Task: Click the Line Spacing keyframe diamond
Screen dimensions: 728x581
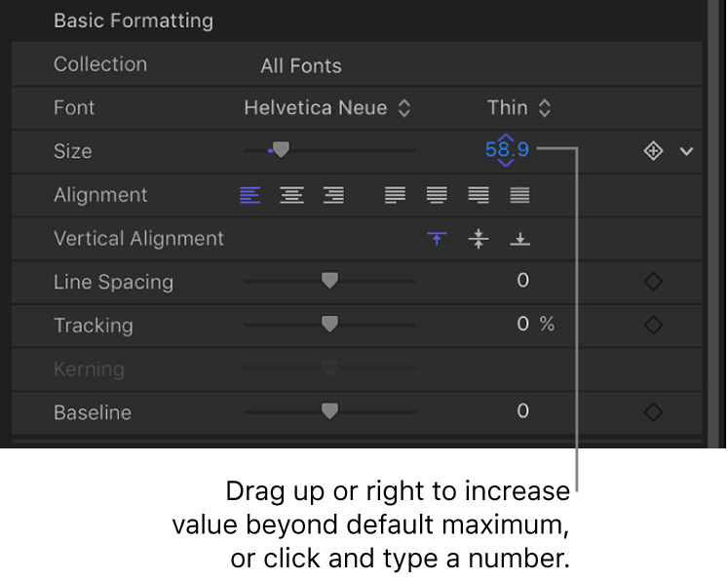Action: pyautogui.click(x=653, y=282)
